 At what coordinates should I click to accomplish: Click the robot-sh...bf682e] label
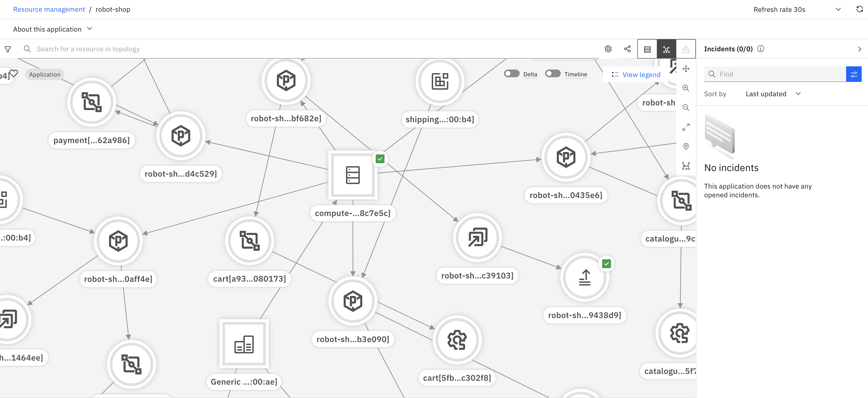click(286, 118)
